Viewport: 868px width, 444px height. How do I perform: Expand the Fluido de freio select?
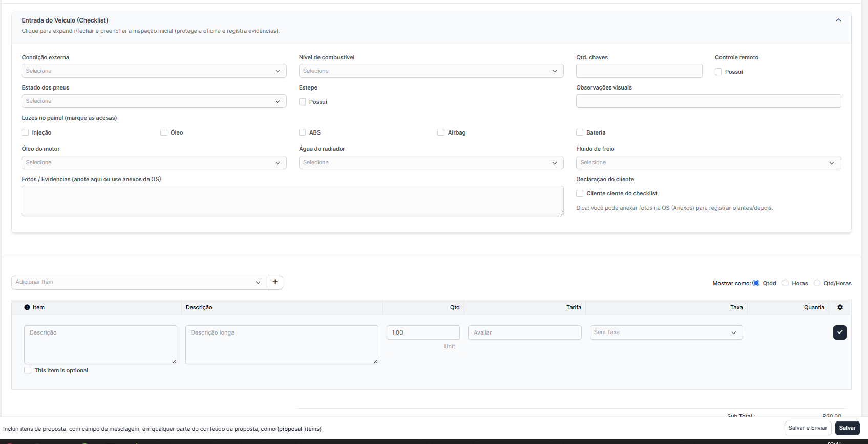pyautogui.click(x=708, y=163)
